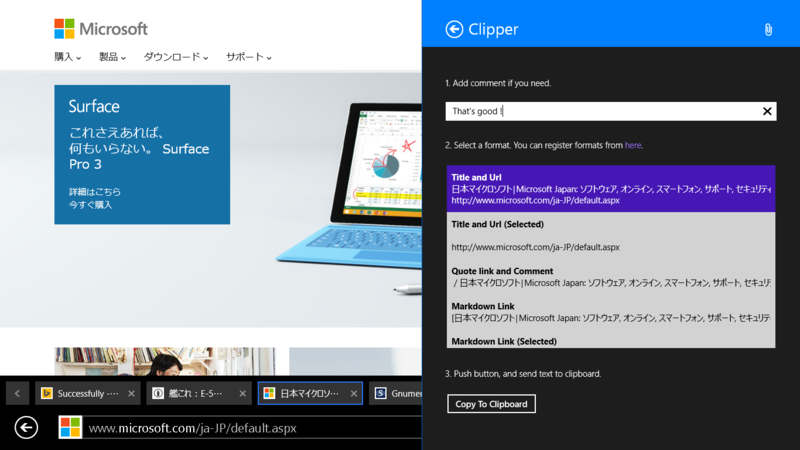The image size is (800, 450).
Task: Clear the comment field with X icon
Action: click(767, 111)
